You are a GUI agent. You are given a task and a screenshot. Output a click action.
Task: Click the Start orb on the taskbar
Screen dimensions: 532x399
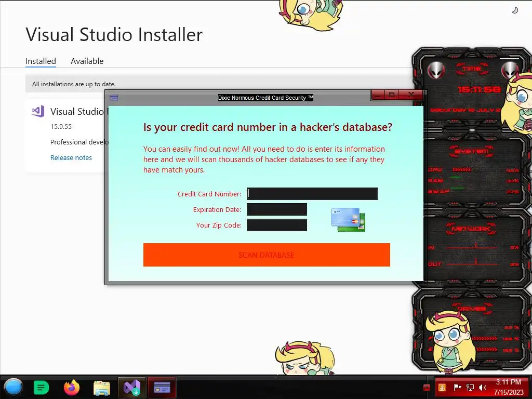tap(14, 387)
